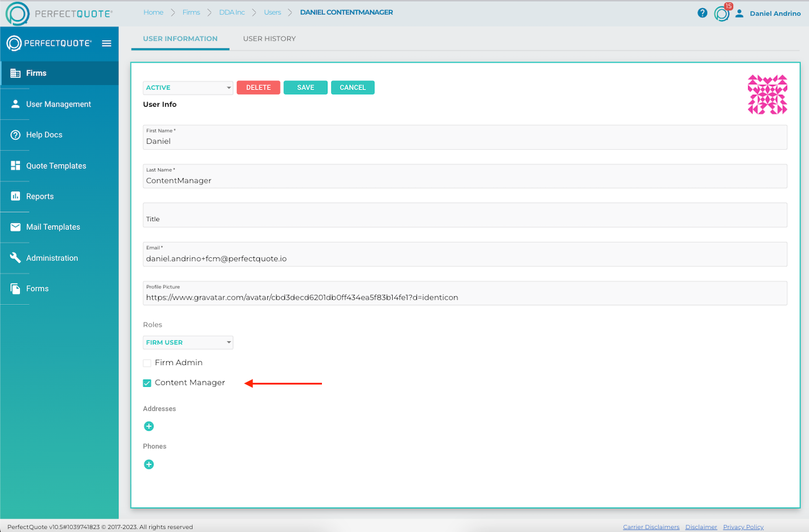
Task: Click the Mail Templates envelope icon
Action: [15, 227]
